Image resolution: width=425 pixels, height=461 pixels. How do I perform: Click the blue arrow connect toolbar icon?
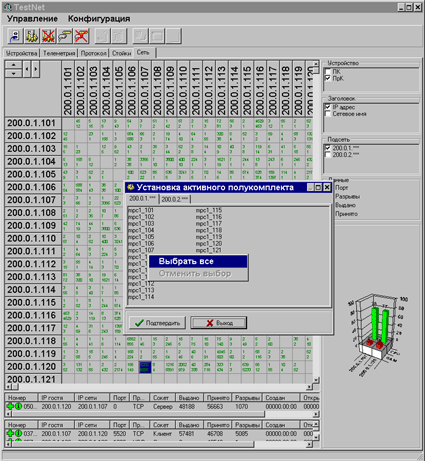(x=15, y=36)
